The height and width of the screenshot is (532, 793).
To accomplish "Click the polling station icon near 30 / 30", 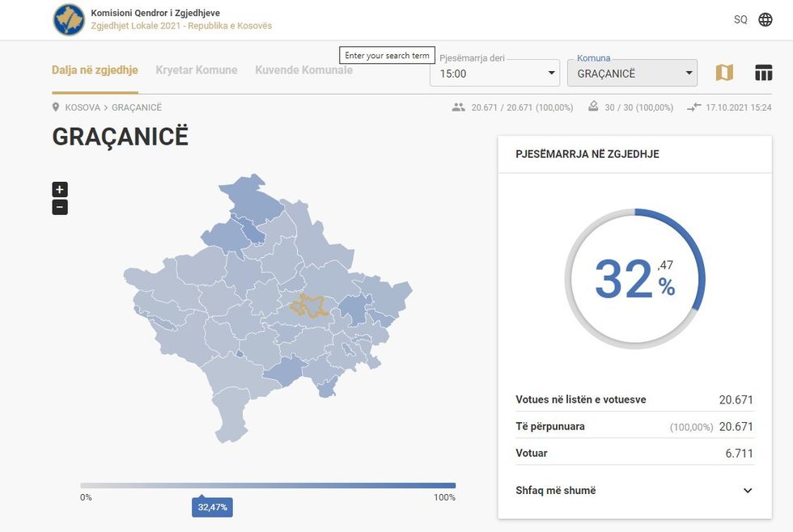I will click(x=593, y=107).
